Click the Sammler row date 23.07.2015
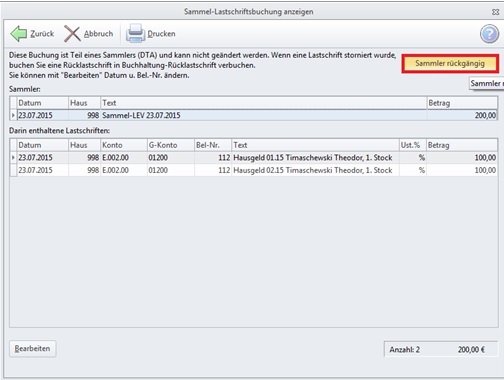This screenshot has height=380, width=504. coord(35,115)
